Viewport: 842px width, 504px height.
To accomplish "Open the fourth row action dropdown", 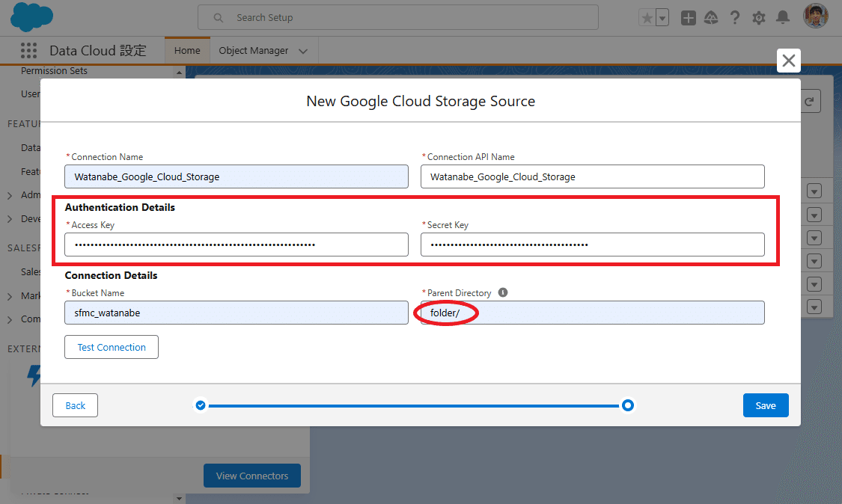I will [x=814, y=262].
